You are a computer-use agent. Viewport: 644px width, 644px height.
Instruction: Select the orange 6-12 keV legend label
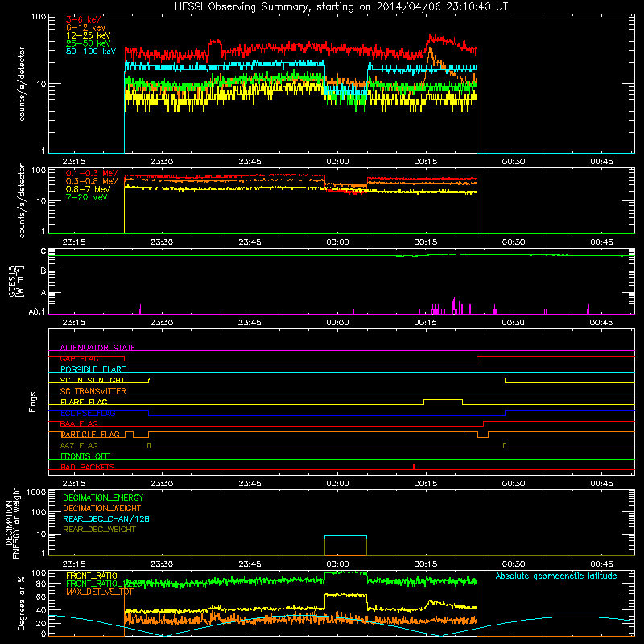pos(86,27)
